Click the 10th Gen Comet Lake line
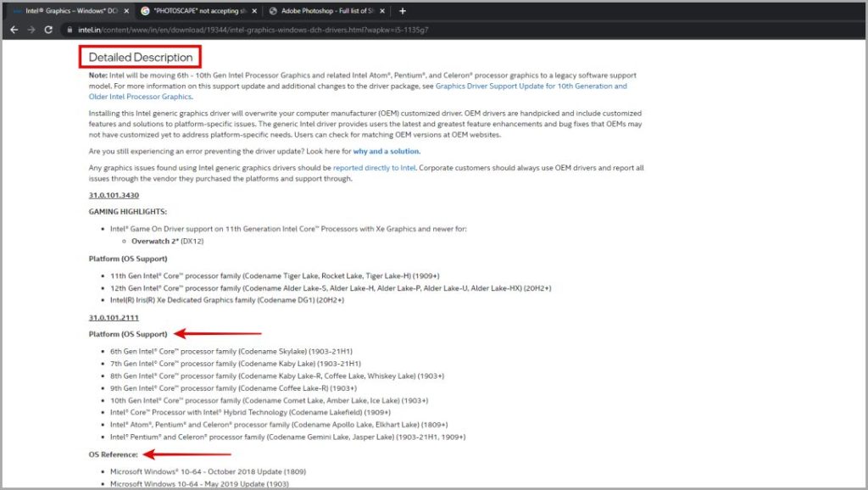 (269, 400)
